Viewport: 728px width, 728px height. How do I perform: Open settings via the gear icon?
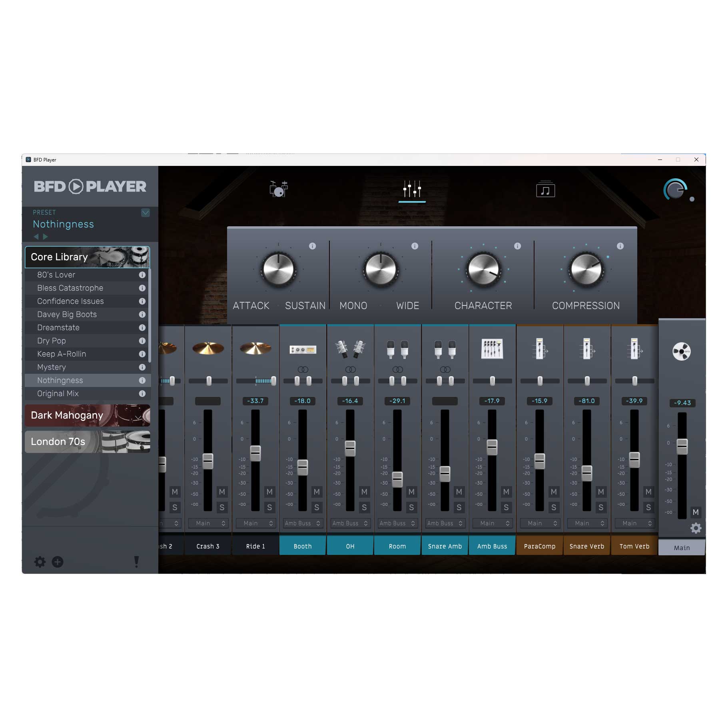click(39, 562)
